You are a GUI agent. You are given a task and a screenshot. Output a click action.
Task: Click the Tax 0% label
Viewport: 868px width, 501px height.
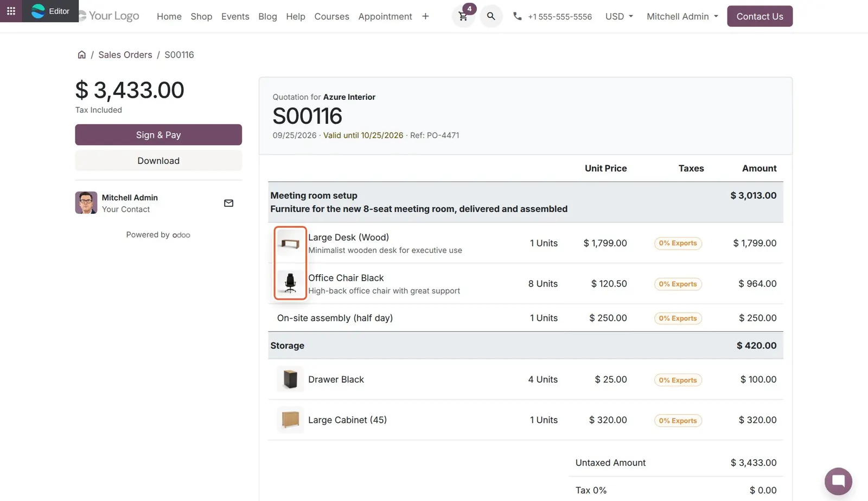tap(591, 490)
